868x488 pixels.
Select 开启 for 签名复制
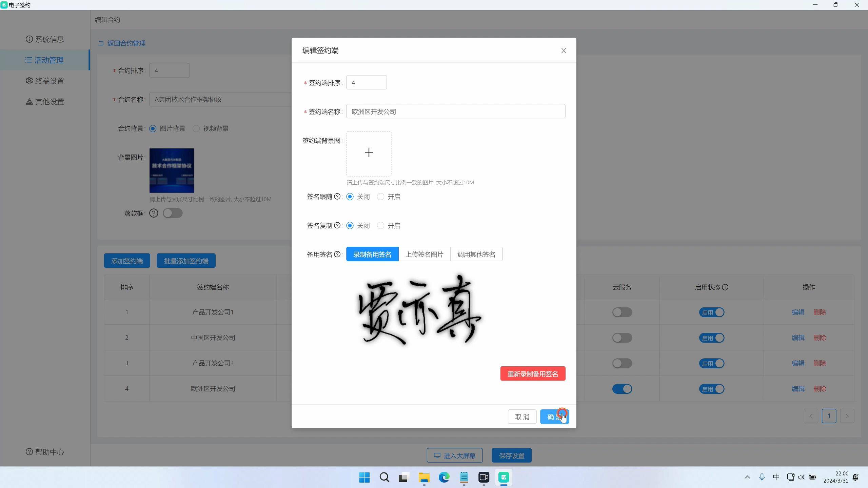(380, 226)
